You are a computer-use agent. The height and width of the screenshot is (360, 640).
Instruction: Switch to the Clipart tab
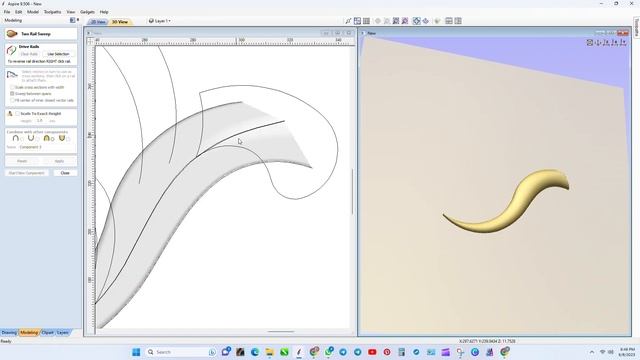pos(47,333)
